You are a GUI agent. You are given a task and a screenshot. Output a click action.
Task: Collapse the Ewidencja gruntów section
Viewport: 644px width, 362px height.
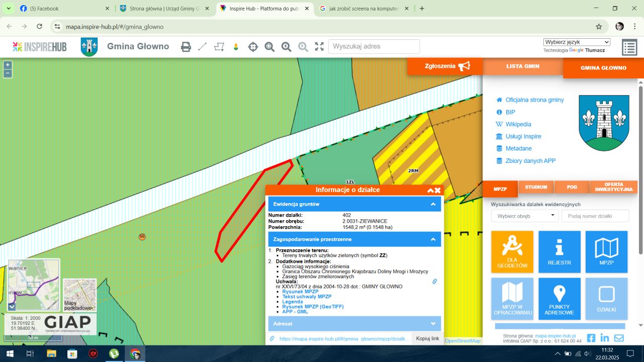[x=433, y=204]
